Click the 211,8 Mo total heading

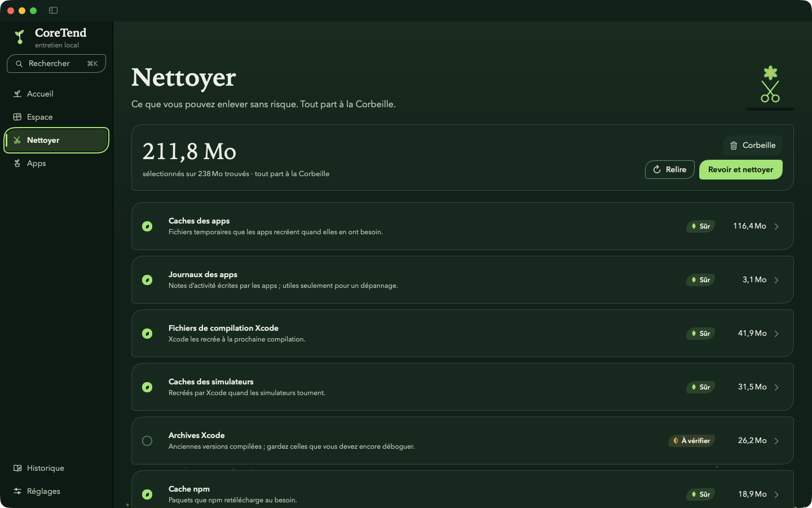pyautogui.click(x=189, y=151)
